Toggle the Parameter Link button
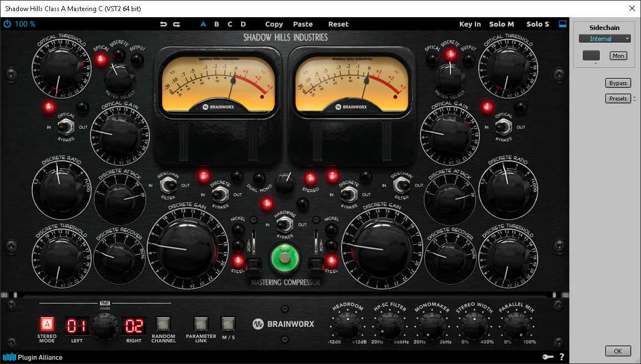This screenshot has height=364, width=641. pos(201,323)
